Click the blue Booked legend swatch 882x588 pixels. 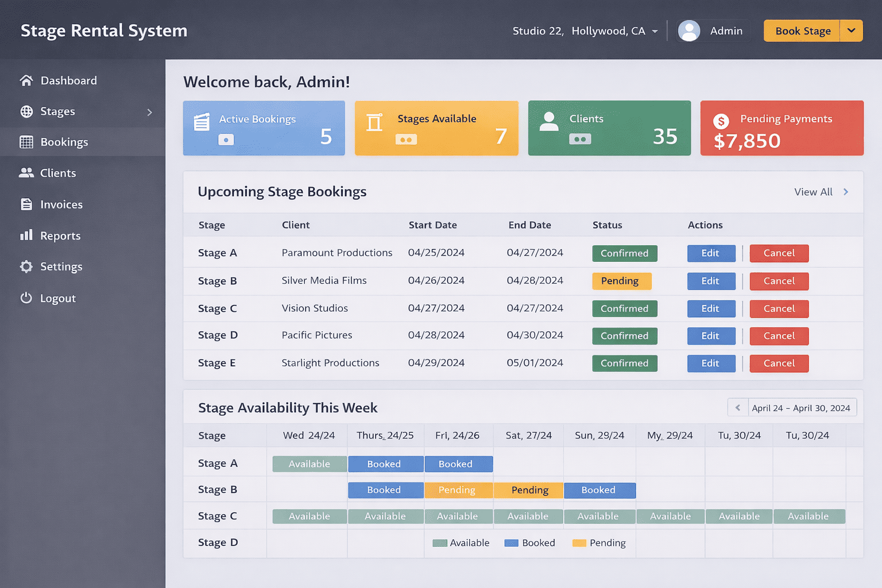[x=511, y=543]
